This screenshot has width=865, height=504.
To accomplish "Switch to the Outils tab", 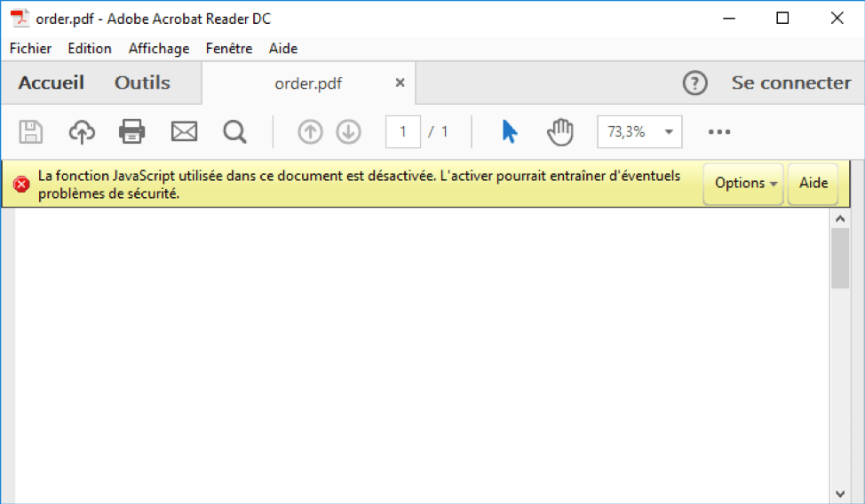I will point(142,83).
